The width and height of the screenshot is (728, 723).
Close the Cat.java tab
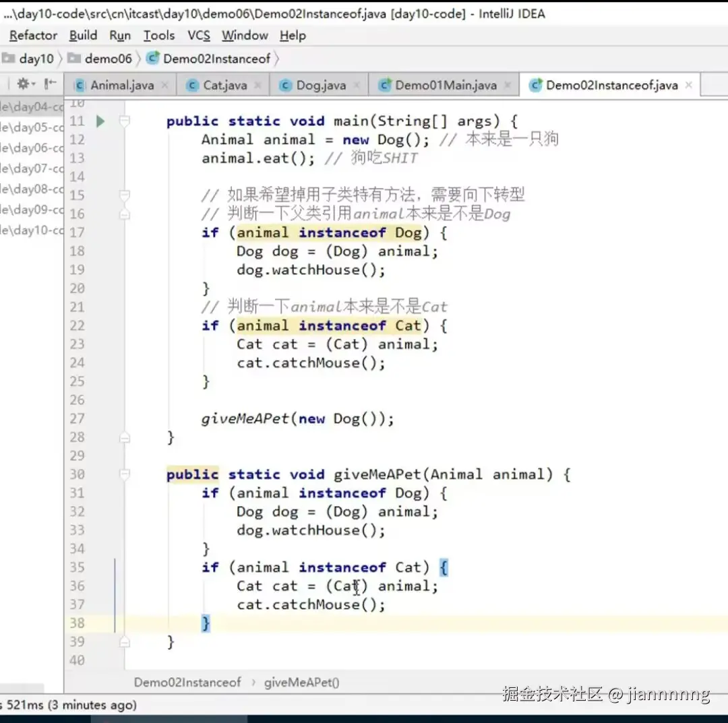tap(258, 86)
